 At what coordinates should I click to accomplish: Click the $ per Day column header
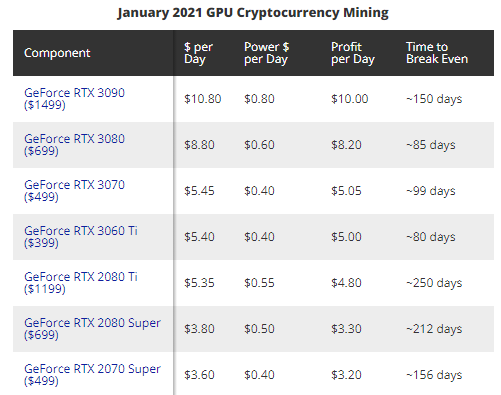[x=198, y=53]
